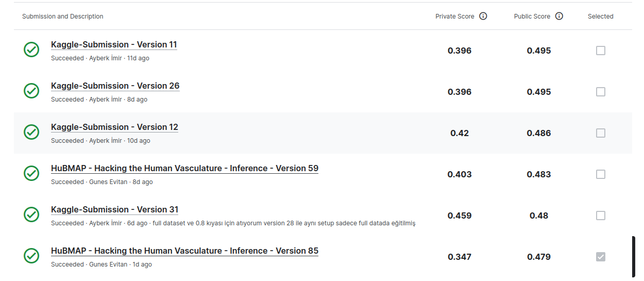Tick Selected checkbox for Kaggle-Submission Version 26

coord(601,92)
